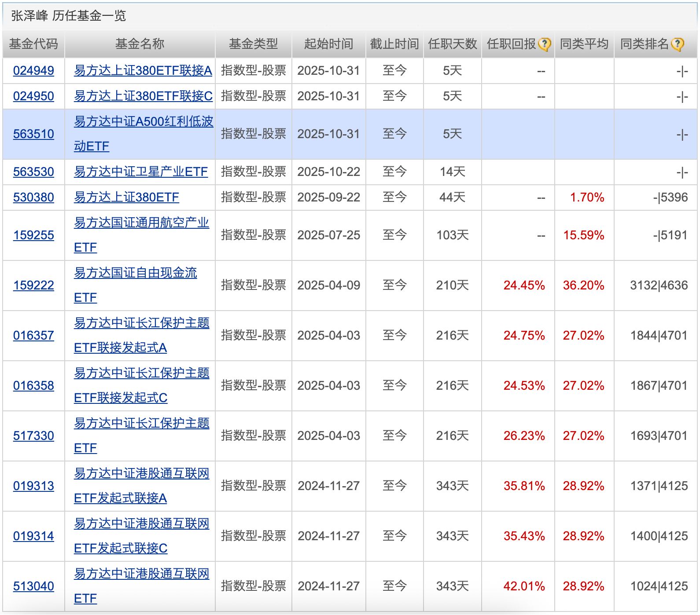Click fund code 517330

point(33,436)
